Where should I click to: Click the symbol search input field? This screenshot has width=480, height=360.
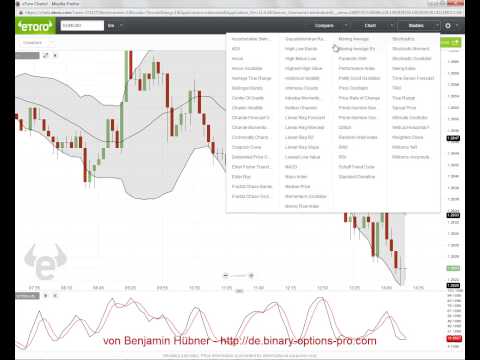(82, 26)
